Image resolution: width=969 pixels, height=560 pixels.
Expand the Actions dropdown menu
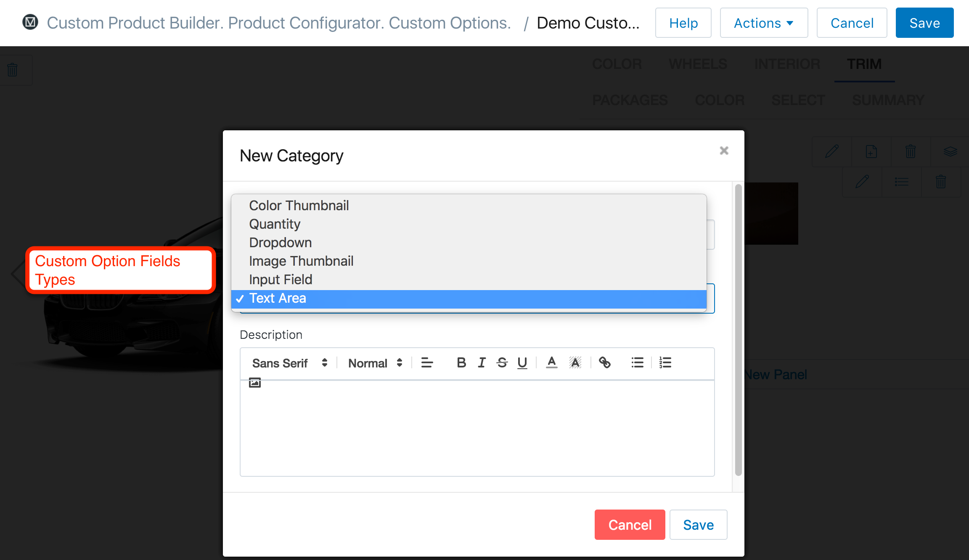pyautogui.click(x=764, y=23)
